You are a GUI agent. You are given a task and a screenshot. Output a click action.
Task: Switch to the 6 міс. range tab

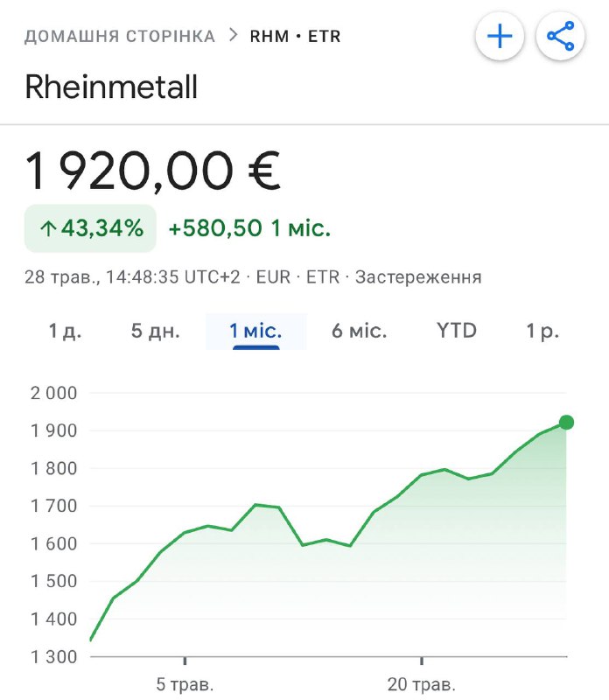(359, 332)
